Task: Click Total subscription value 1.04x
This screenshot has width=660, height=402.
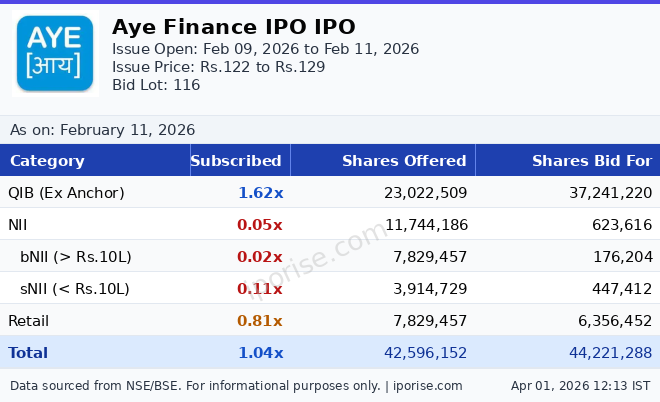Action: (x=260, y=353)
